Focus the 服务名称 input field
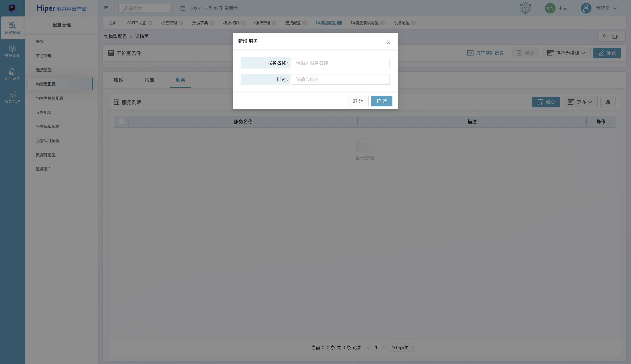 [341, 63]
